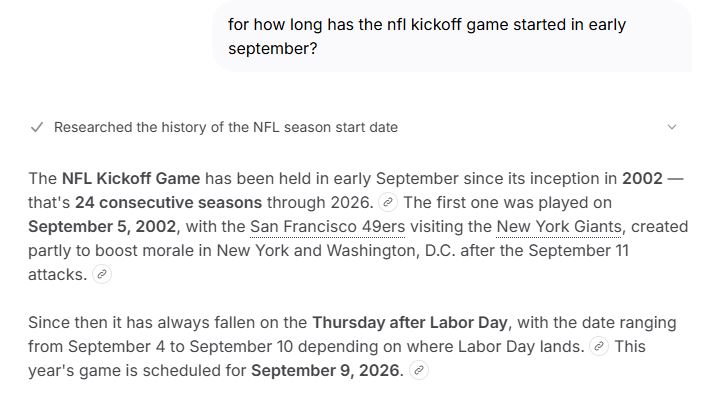Click the bold "September 9, 2026" date
The image size is (713, 397).
click(x=325, y=370)
